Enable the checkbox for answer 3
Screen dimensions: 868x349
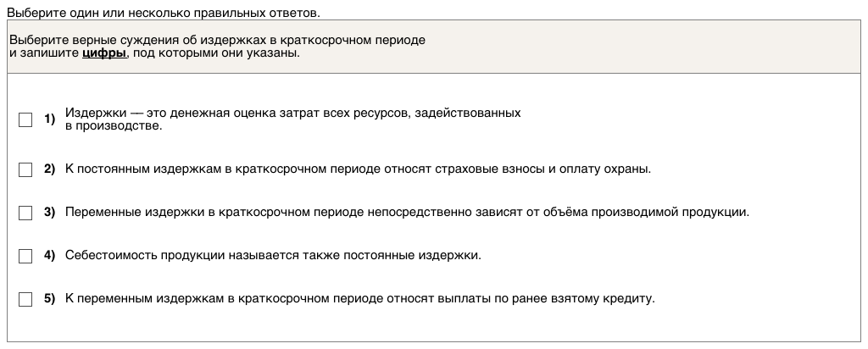click(x=25, y=213)
